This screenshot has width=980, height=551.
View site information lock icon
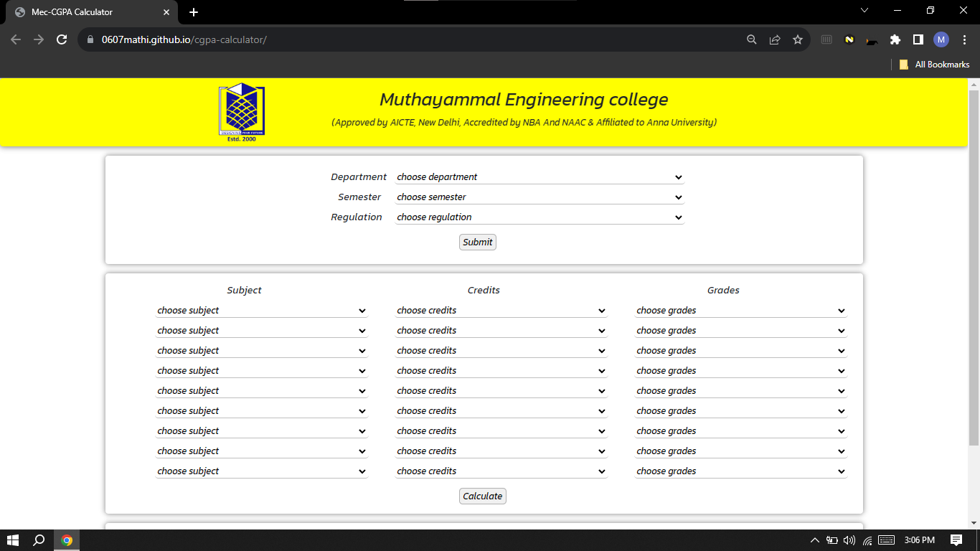tap(90, 39)
